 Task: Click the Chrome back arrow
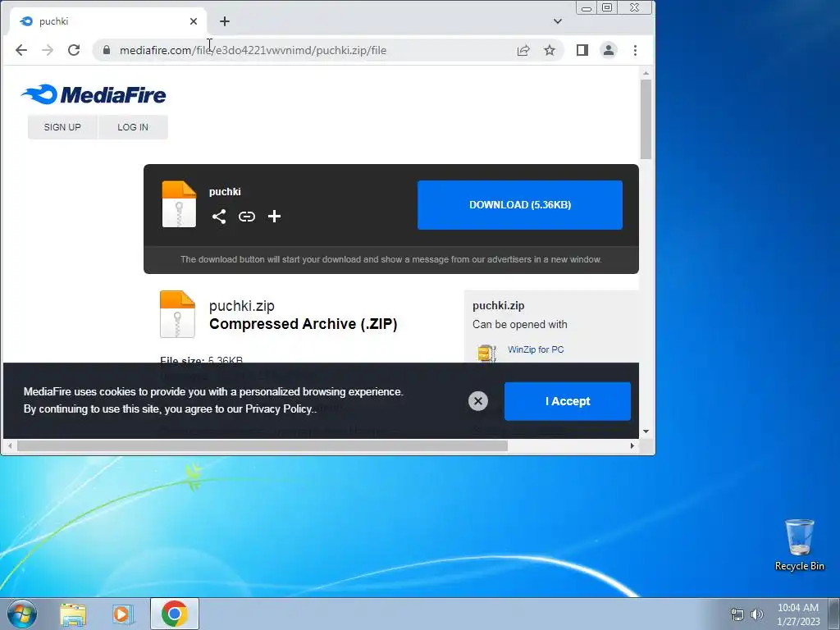21,50
